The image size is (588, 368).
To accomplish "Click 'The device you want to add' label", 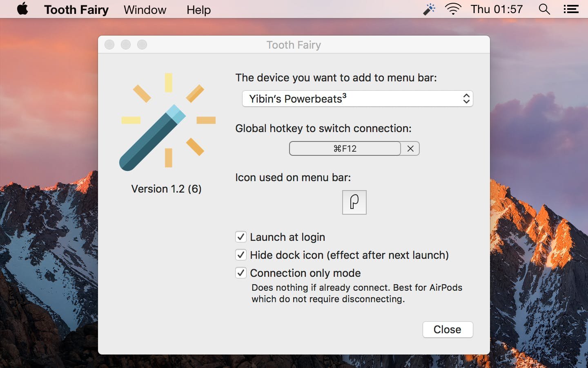I will point(336,78).
